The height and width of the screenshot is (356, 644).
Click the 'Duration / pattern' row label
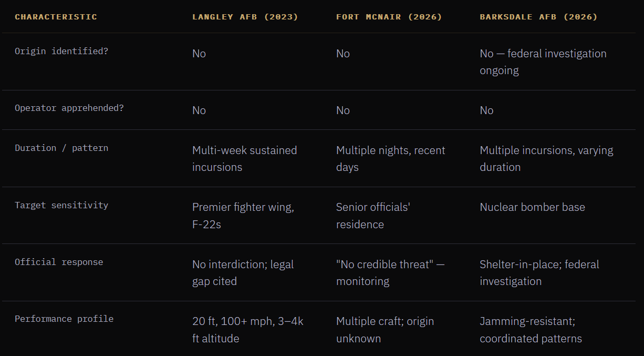click(61, 148)
